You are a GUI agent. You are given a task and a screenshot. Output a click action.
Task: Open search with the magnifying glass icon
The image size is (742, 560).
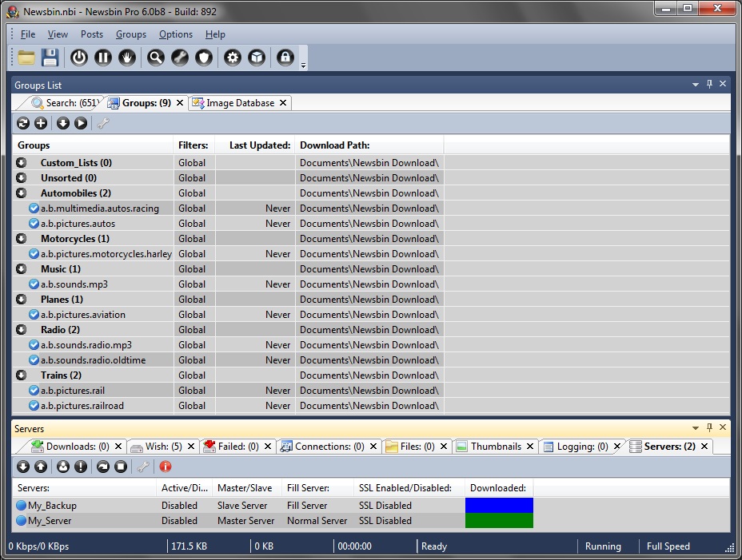(156, 58)
